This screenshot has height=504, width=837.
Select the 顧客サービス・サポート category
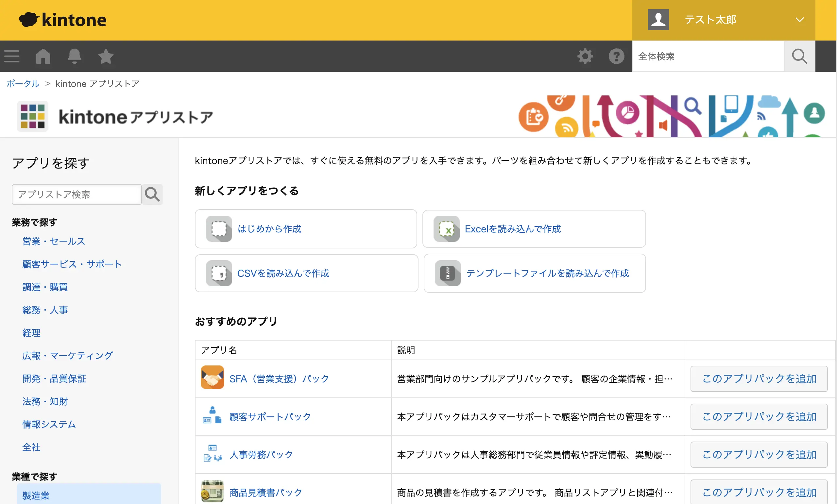point(72,264)
